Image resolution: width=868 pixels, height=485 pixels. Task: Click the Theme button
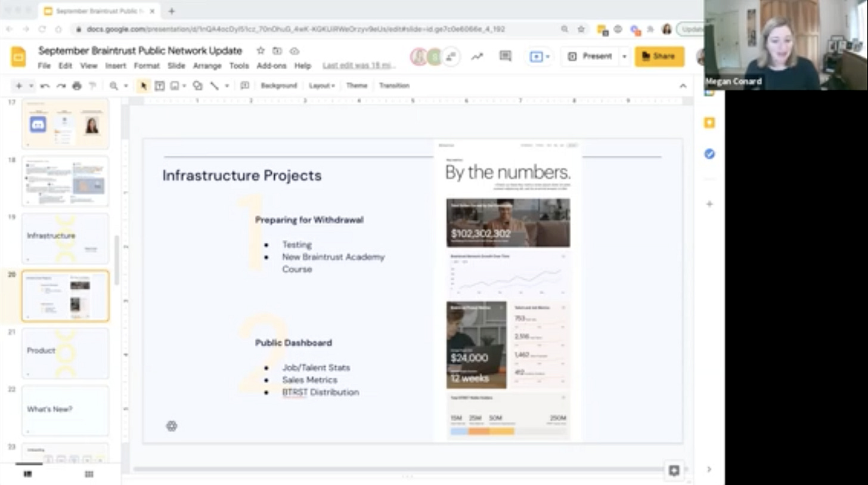356,86
